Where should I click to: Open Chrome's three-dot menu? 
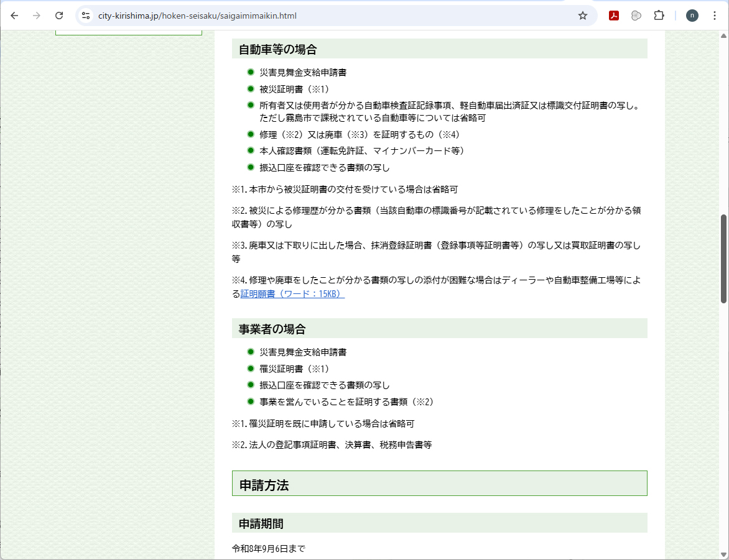point(714,16)
